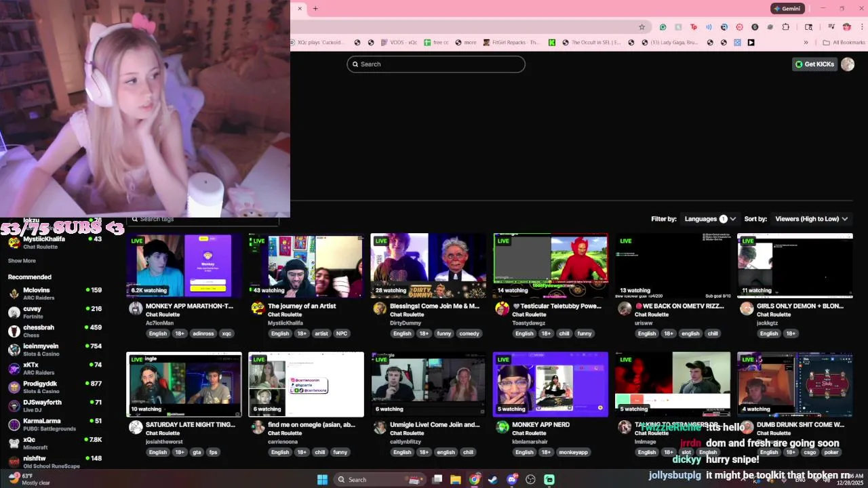Open the 'free cc' bookmark
The width and height of the screenshot is (868, 488).
(436, 42)
